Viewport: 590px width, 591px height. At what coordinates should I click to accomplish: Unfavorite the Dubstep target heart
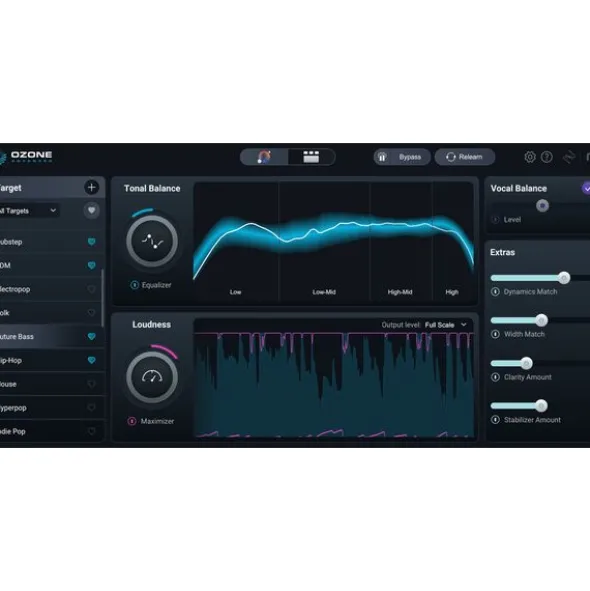pyautogui.click(x=92, y=242)
